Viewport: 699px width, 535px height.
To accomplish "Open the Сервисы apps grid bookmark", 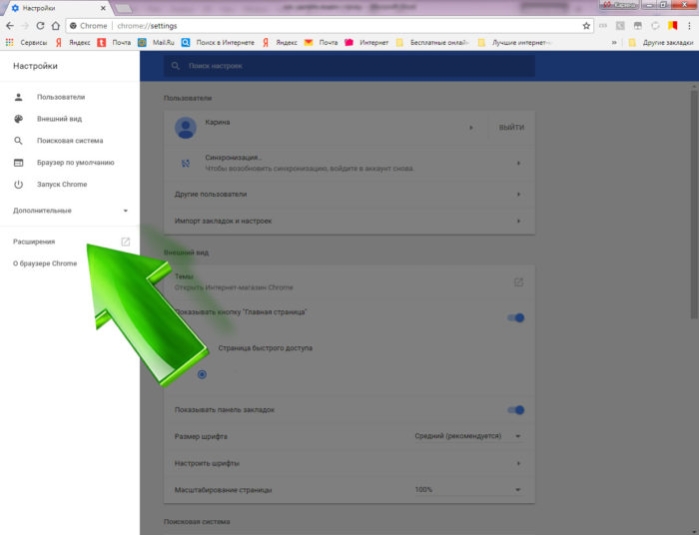I will coord(26,42).
